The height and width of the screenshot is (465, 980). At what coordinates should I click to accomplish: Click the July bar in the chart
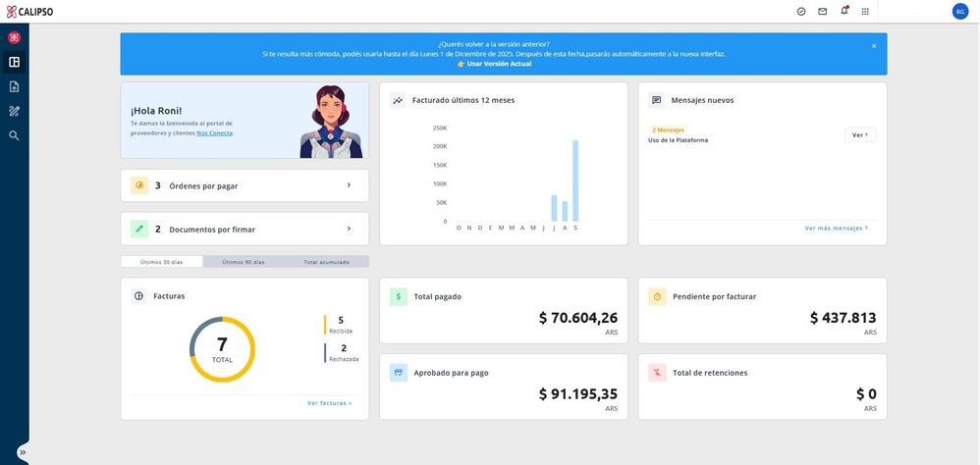tap(554, 209)
